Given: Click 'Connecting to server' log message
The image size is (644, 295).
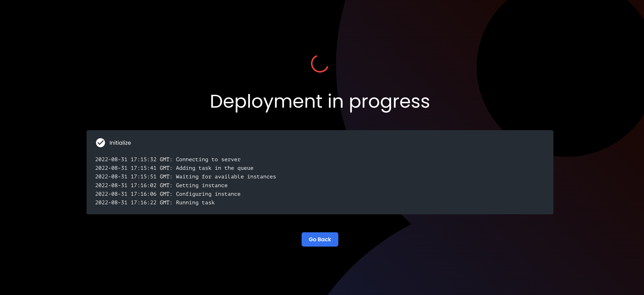Looking at the screenshot, I should pos(208,159).
